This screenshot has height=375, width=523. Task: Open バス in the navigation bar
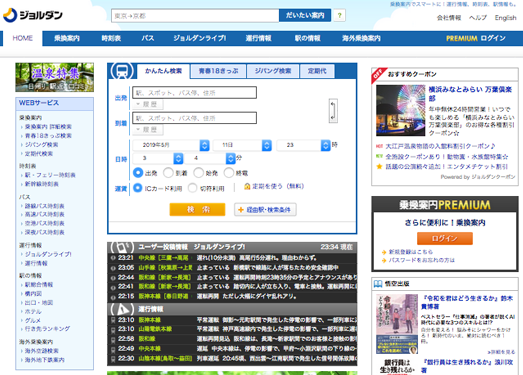tap(148, 38)
